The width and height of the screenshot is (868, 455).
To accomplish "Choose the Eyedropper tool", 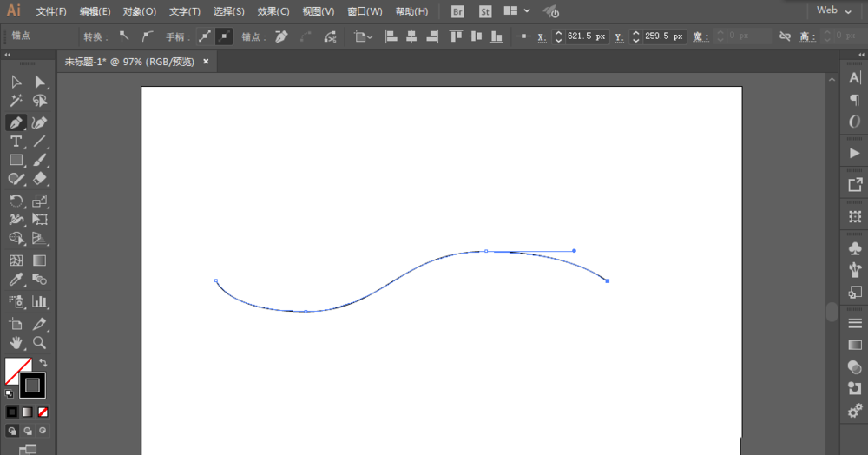I will click(16, 280).
